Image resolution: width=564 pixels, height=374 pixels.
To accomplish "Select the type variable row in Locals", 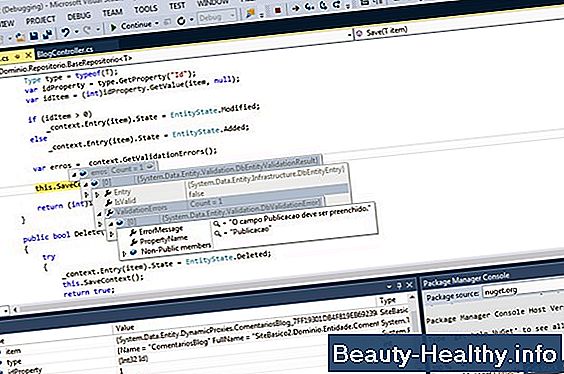I will 14,362.
